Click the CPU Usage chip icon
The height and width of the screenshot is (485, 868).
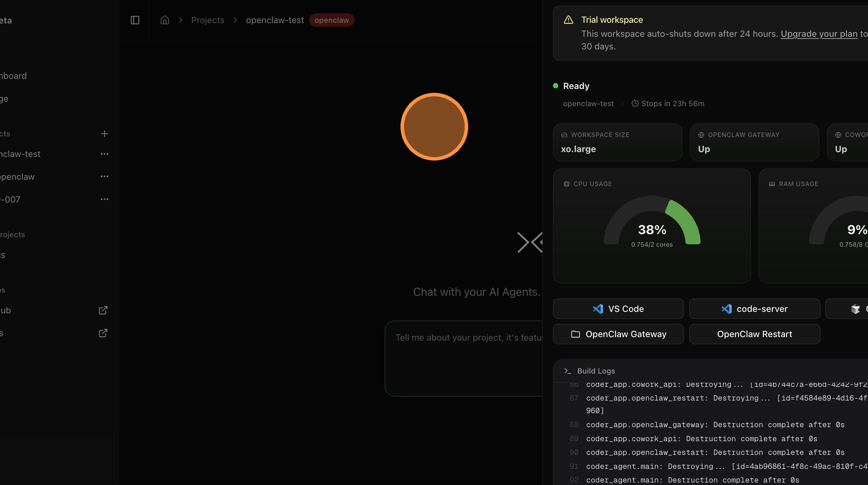(566, 184)
